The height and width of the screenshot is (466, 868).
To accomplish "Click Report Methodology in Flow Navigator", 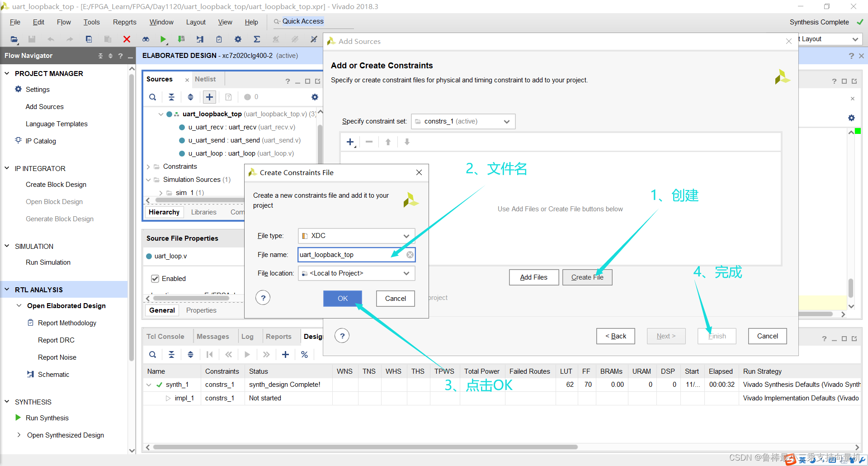I will [x=67, y=323].
